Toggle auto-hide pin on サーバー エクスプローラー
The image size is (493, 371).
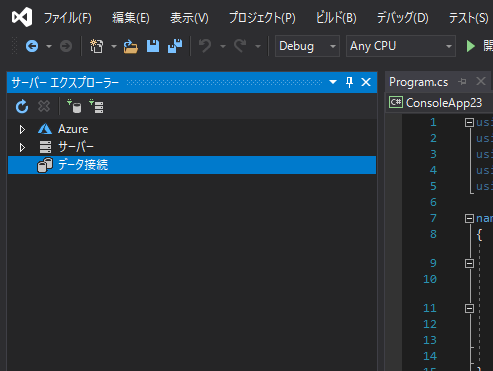click(349, 82)
